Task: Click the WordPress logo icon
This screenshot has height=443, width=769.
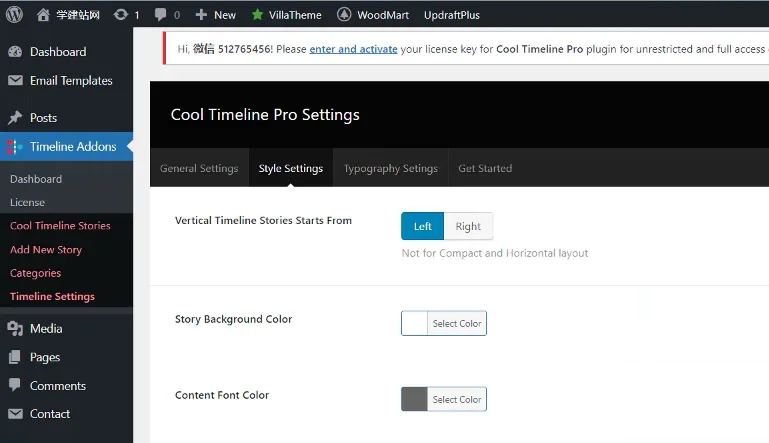Action: (15, 15)
